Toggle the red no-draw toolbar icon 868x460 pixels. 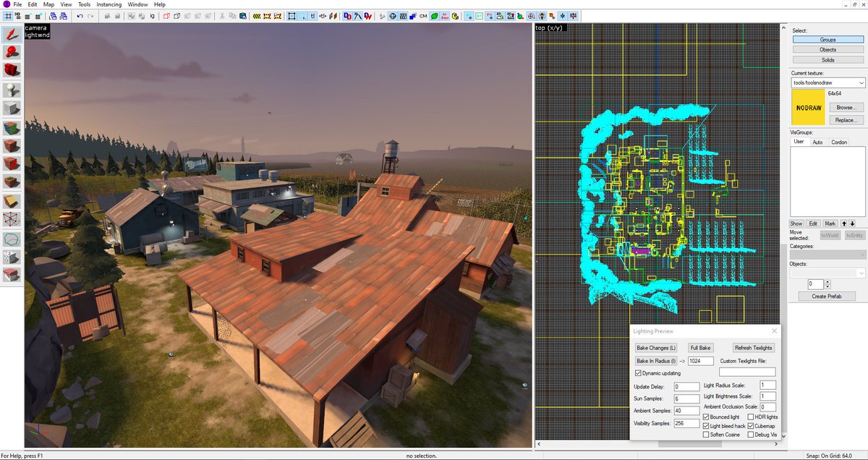[x=445, y=16]
